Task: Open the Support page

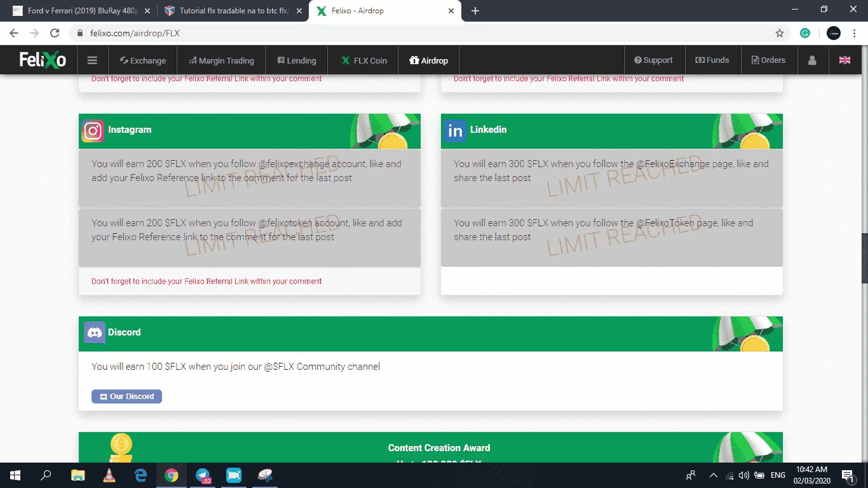Action: click(653, 60)
